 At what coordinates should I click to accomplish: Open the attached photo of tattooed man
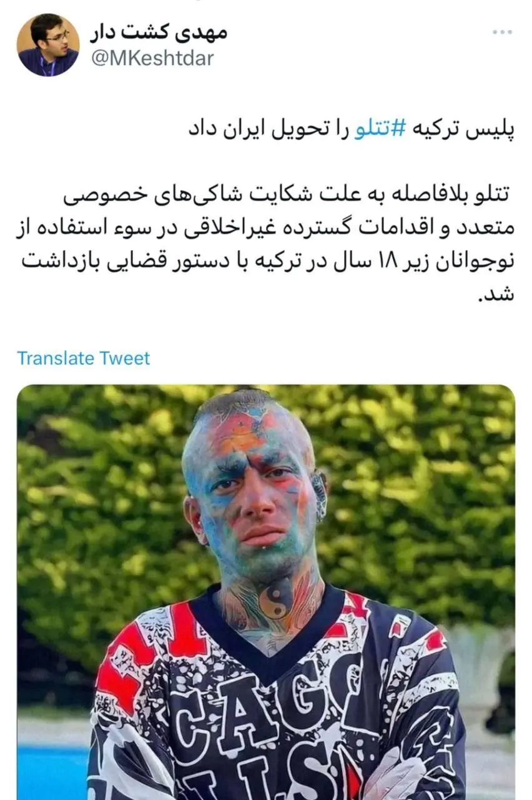click(x=266, y=592)
